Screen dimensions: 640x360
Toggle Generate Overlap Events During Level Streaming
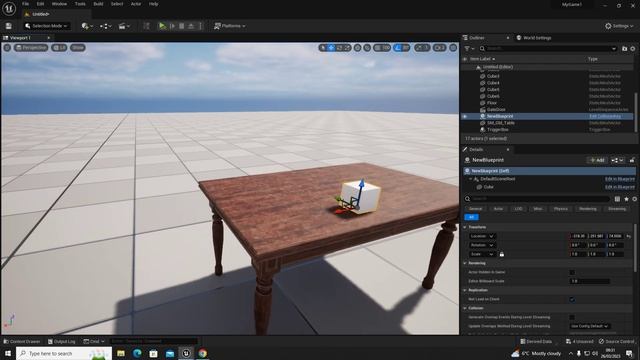click(x=572, y=317)
